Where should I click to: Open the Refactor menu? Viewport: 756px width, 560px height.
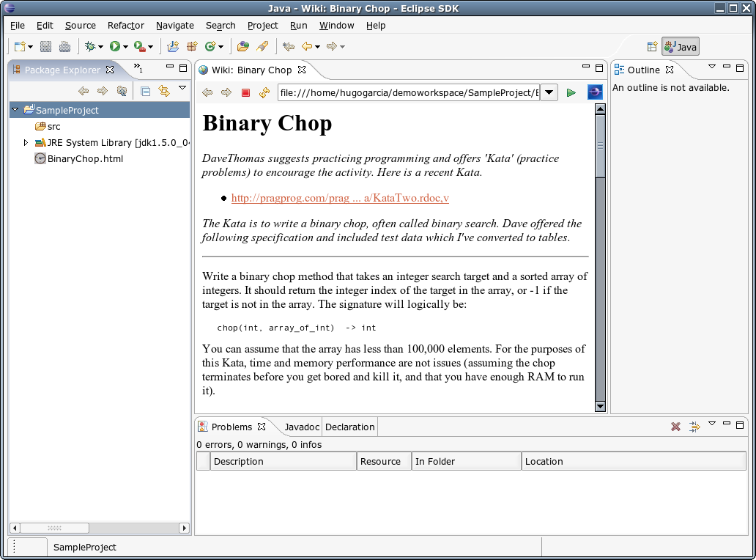125,25
